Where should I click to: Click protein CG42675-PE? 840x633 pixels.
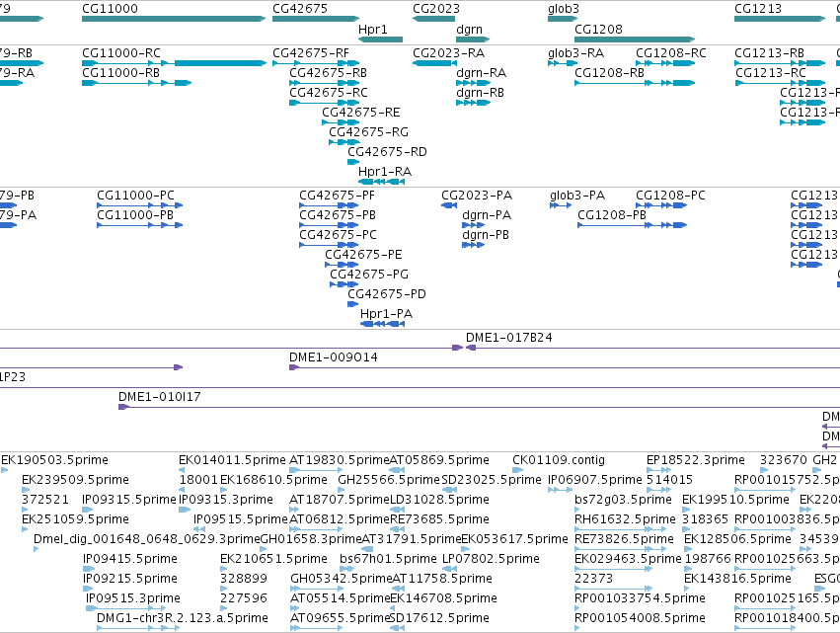point(342,265)
